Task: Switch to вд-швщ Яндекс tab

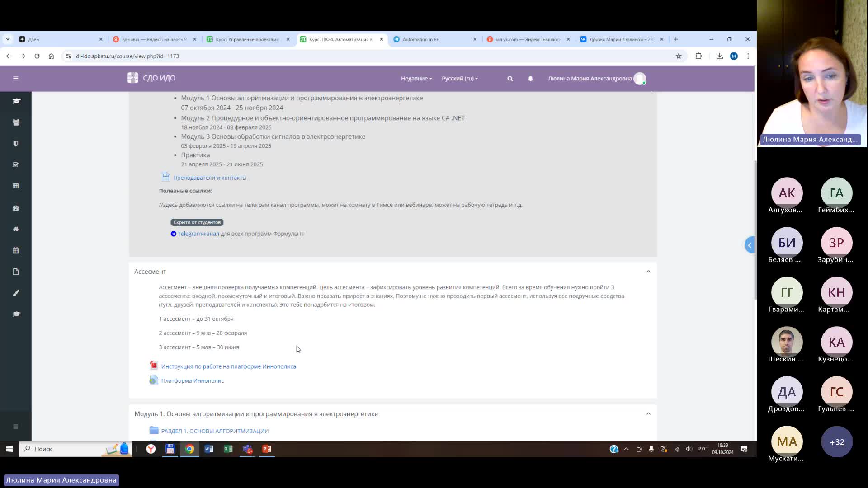Action: pos(155,39)
